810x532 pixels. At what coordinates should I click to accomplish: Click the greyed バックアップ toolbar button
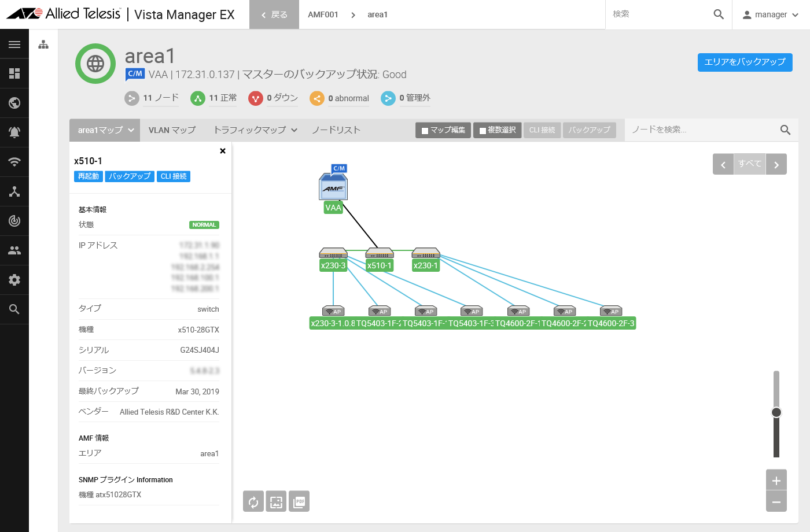[589, 130]
